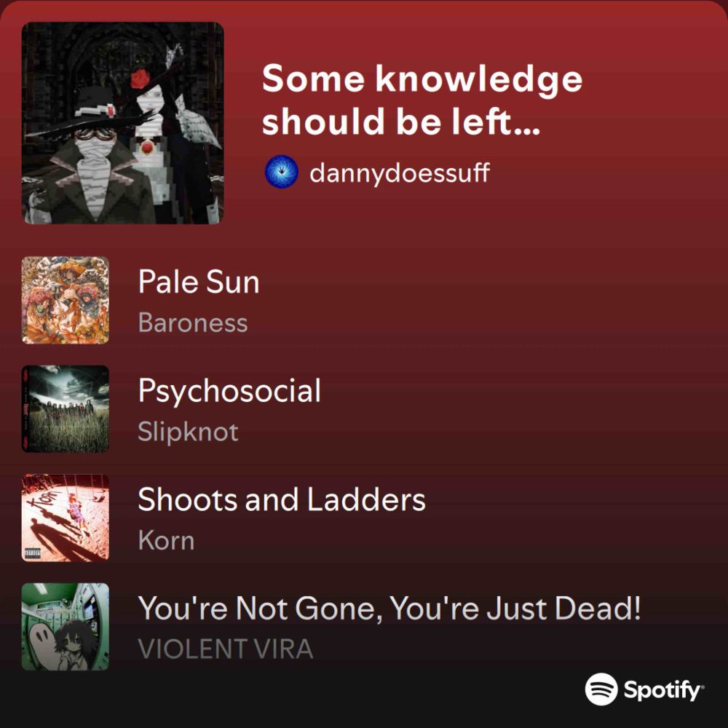Image resolution: width=728 pixels, height=728 pixels.
Task: Open the dannydoessuff username link
Action: 399,173
